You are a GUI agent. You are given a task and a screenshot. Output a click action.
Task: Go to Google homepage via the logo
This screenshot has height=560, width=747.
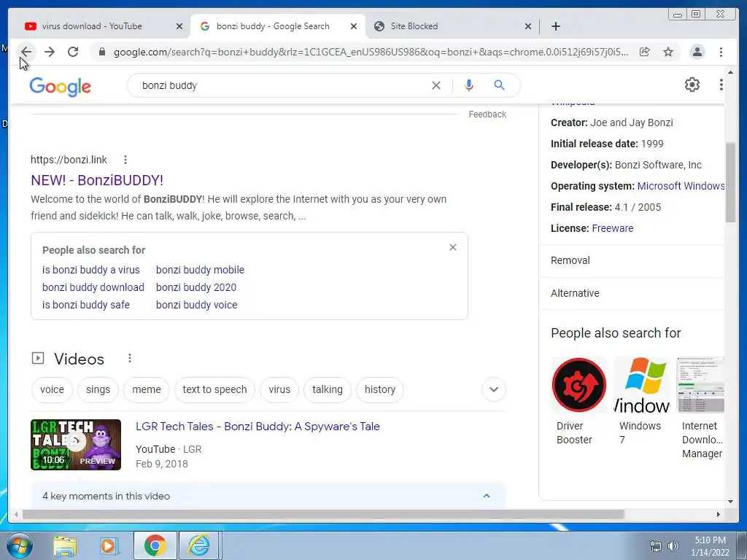[x=60, y=87]
